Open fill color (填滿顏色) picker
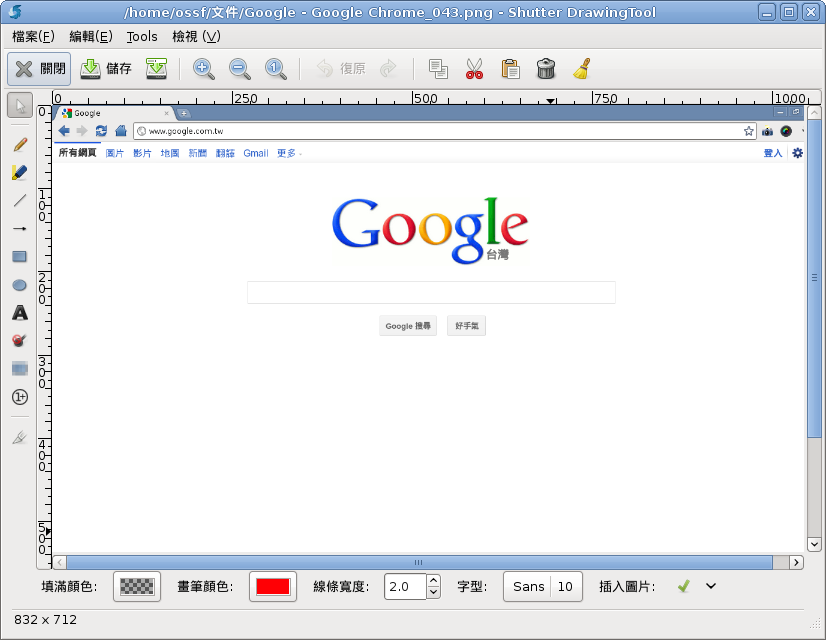This screenshot has height=640, width=826. (137, 586)
